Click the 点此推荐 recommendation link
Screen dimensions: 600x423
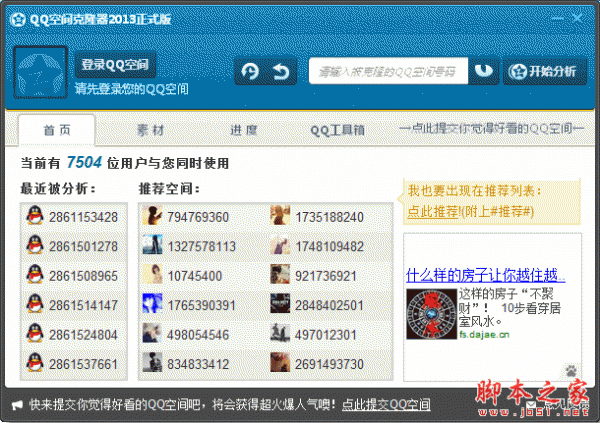pyautogui.click(x=433, y=211)
